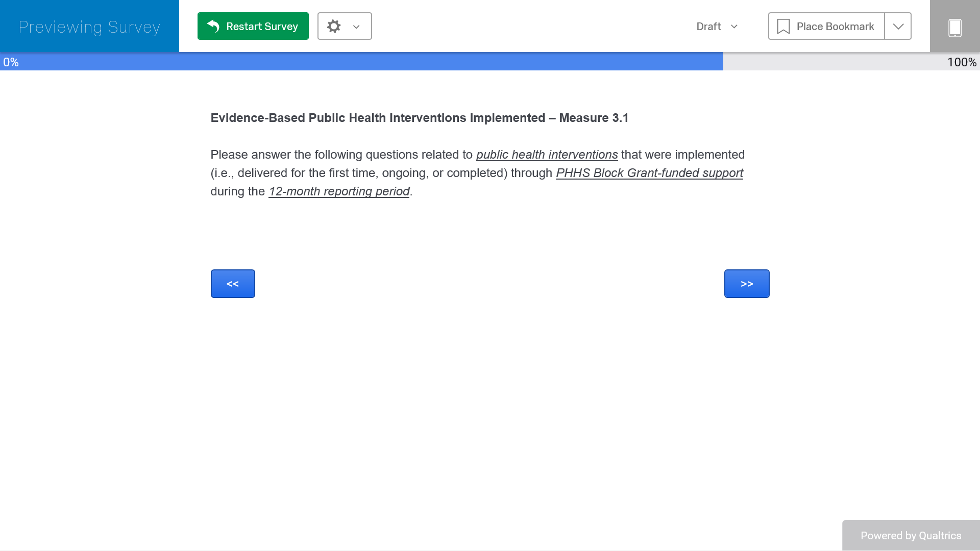Screen dimensions: 980x551
Task: Click the Previewing Survey header panel
Action: 89,27
